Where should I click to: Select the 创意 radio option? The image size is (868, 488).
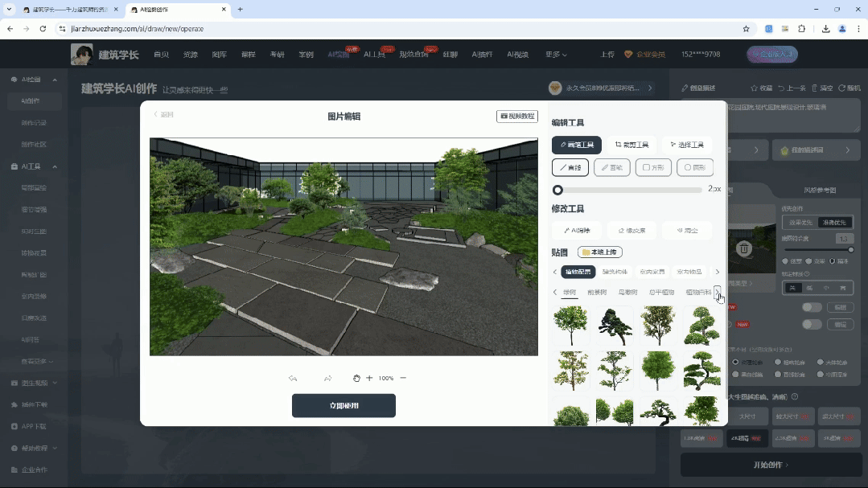[785, 261]
